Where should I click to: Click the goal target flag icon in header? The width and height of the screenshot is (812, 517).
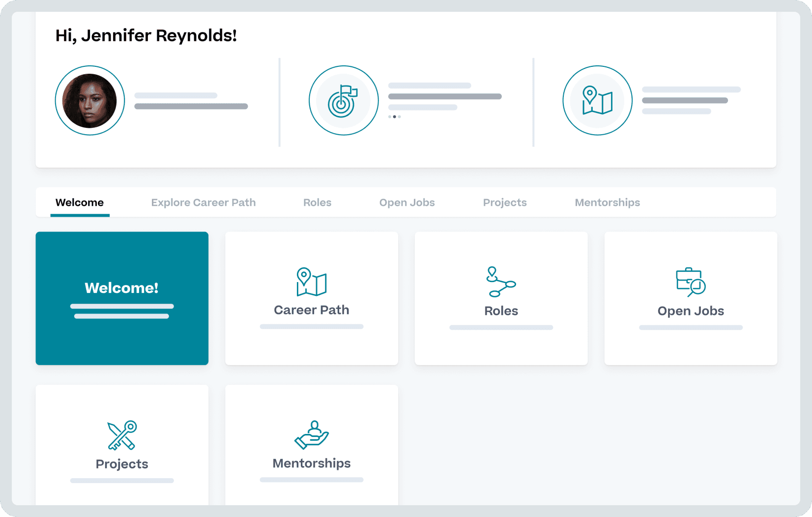(x=344, y=100)
